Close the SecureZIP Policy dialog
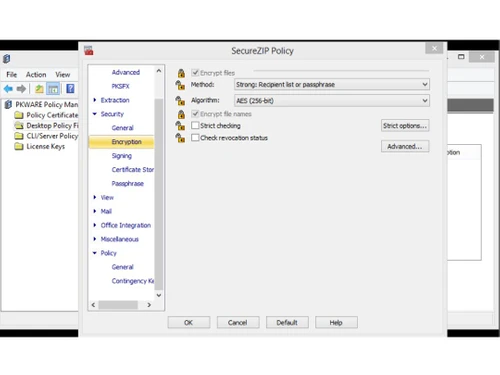 (434, 48)
